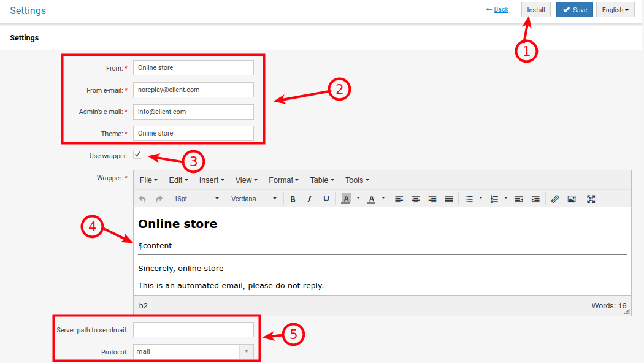The width and height of the screenshot is (644, 363).
Task: Open the Protocol mail dropdown
Action: coord(193,351)
